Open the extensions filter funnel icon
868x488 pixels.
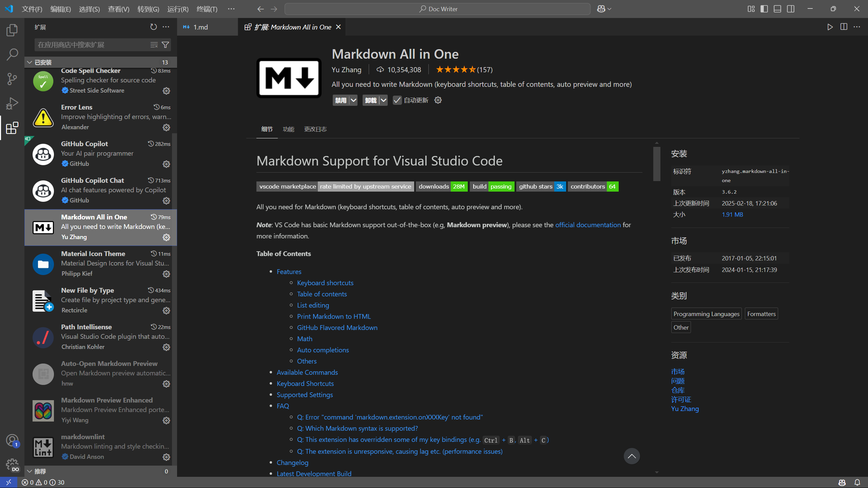click(x=165, y=44)
